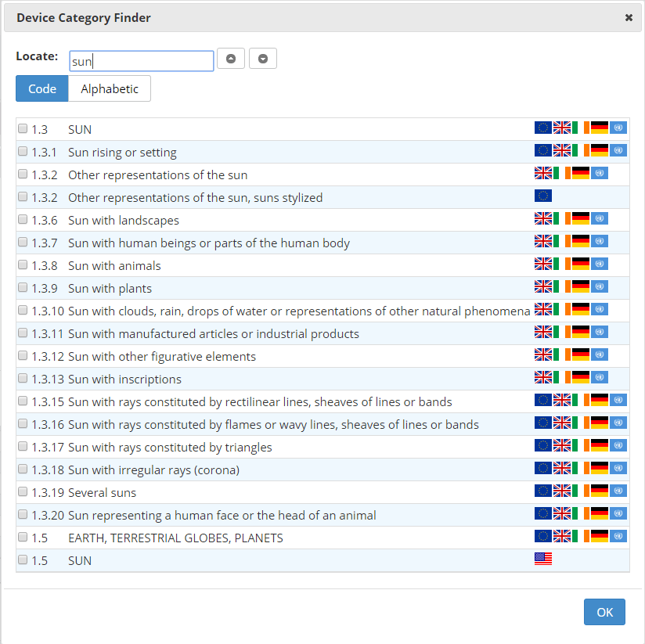Select checkbox for Earth, Terrestrial Globes, Planets
This screenshot has height=644, width=645.
23,538
